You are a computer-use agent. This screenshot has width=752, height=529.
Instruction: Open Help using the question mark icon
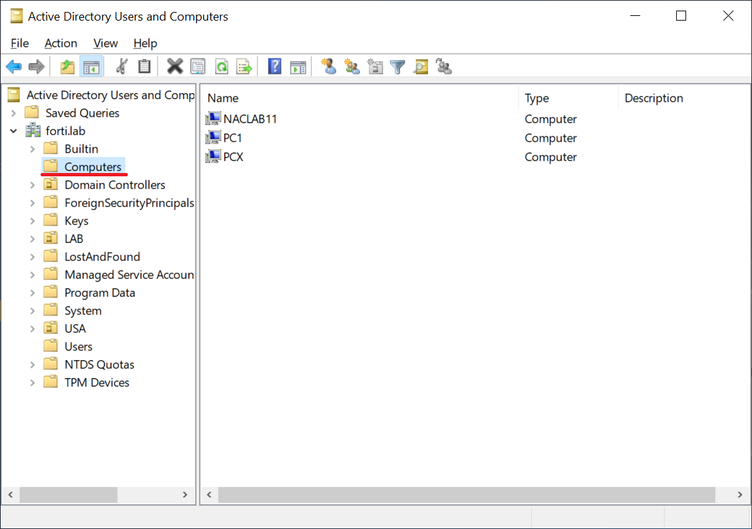pyautogui.click(x=274, y=67)
